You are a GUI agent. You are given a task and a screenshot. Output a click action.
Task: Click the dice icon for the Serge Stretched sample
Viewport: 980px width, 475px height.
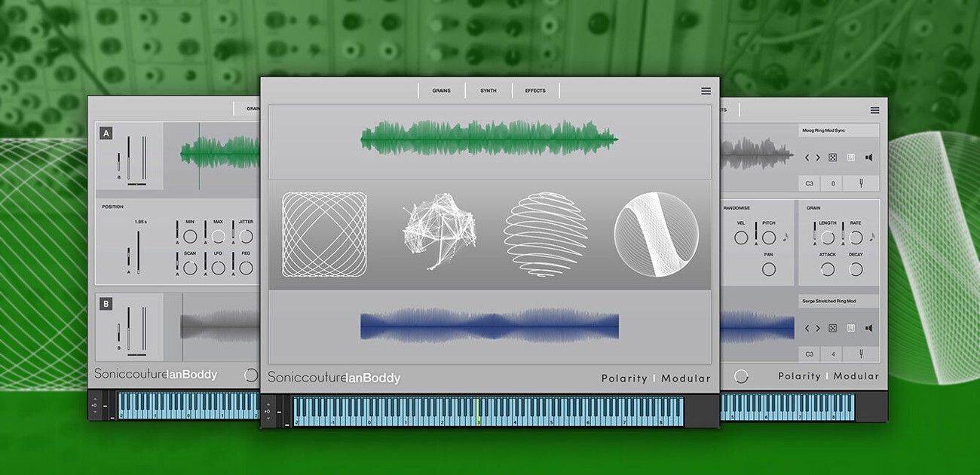[x=831, y=328]
